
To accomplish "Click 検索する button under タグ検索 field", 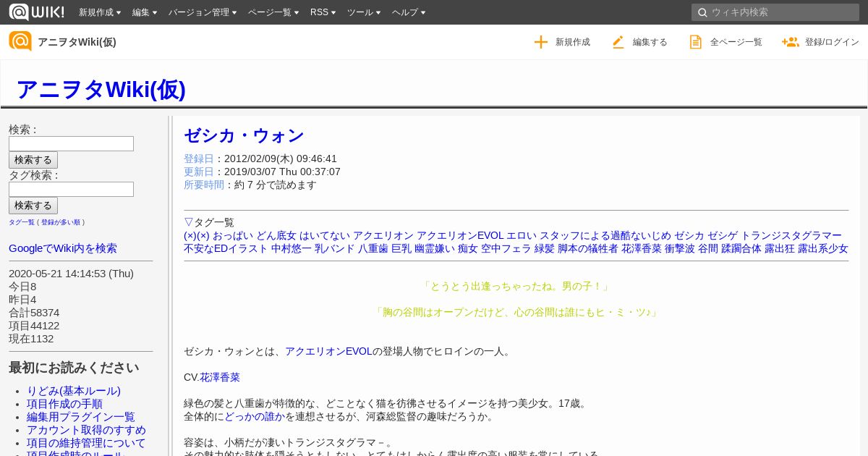I will click(33, 206).
